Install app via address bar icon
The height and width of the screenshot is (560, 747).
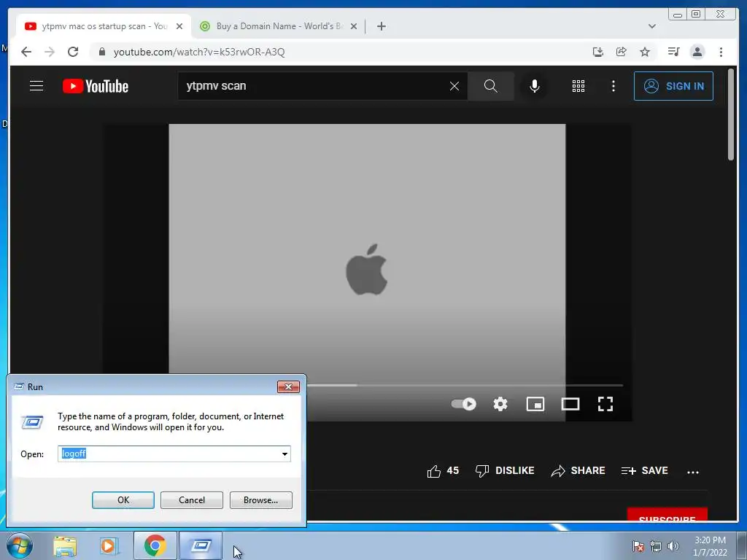coord(598,52)
